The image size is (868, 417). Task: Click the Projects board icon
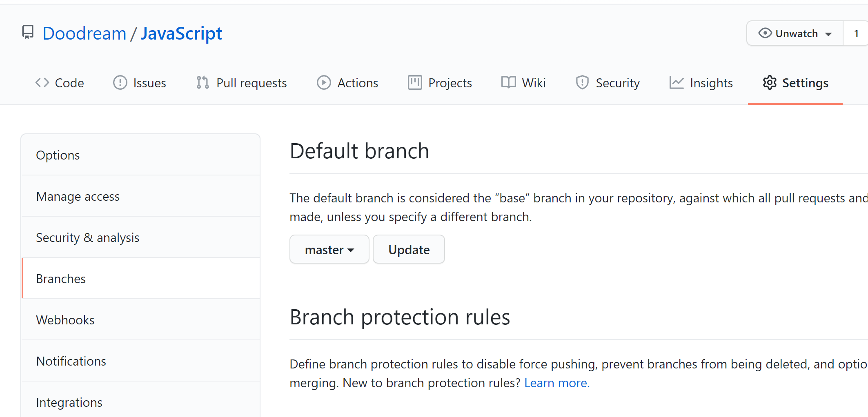point(415,83)
